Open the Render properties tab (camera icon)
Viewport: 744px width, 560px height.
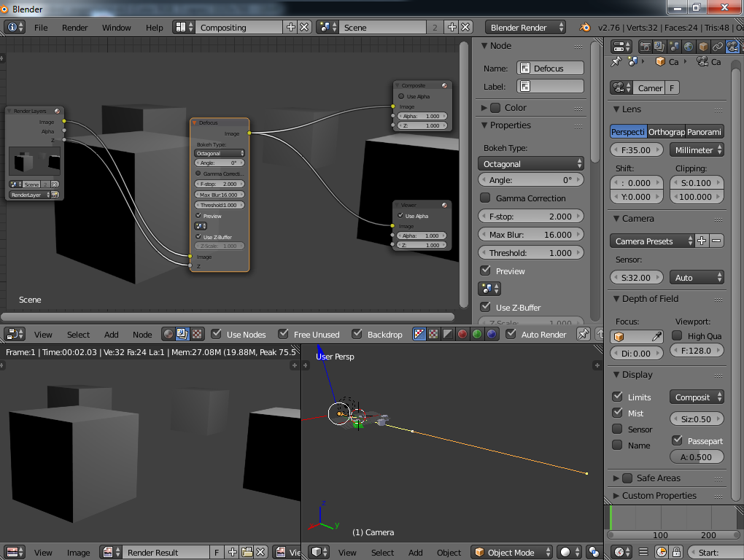point(646,47)
